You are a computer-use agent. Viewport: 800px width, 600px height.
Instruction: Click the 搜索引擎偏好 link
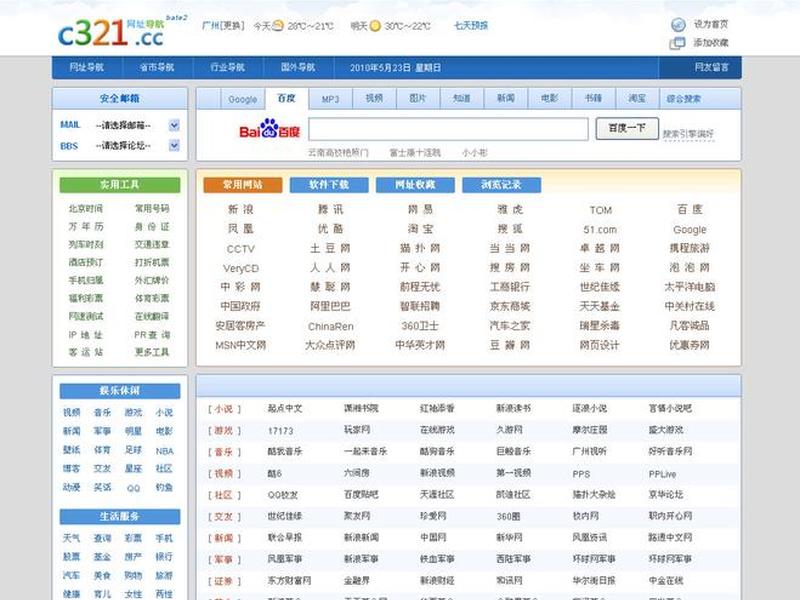(688, 134)
